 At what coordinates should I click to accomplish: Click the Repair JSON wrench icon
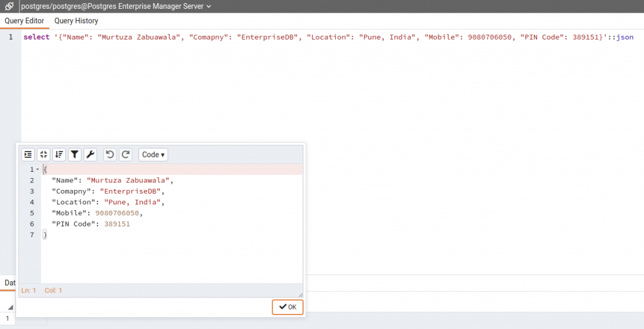coord(90,155)
